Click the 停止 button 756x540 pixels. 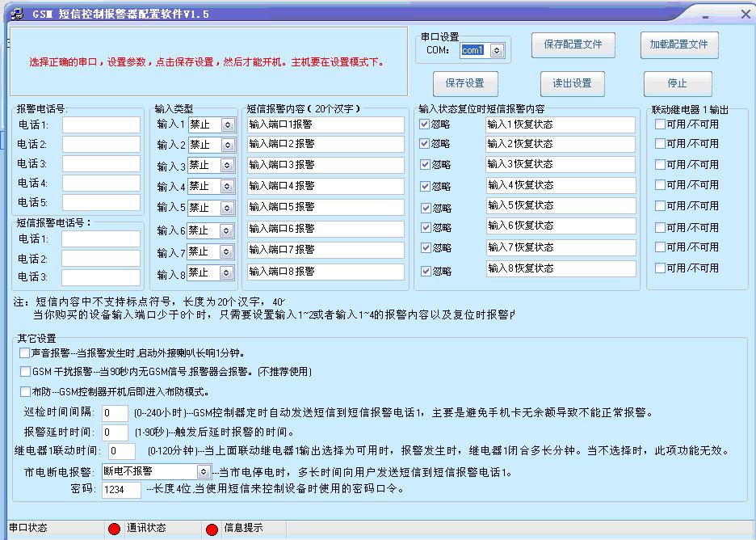(677, 83)
